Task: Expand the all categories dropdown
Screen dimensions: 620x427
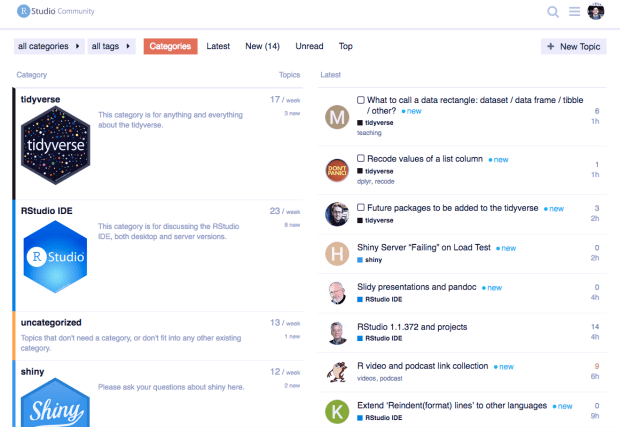Action: [50, 46]
